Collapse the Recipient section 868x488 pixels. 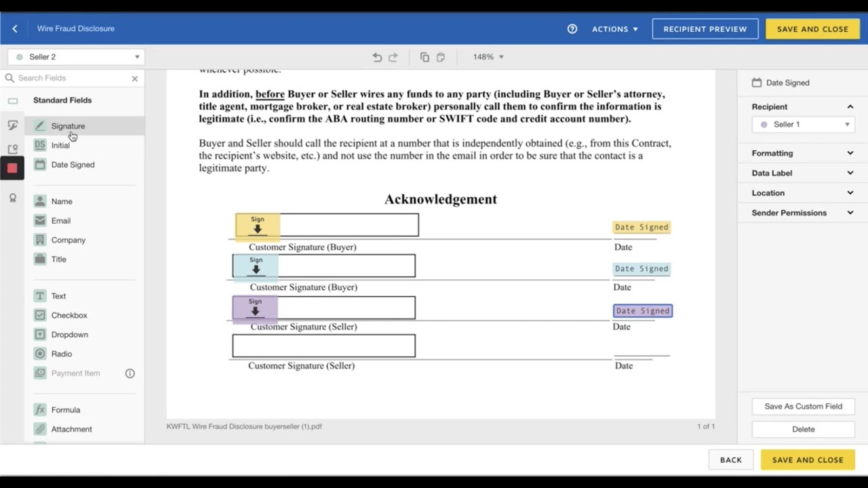[x=850, y=106]
